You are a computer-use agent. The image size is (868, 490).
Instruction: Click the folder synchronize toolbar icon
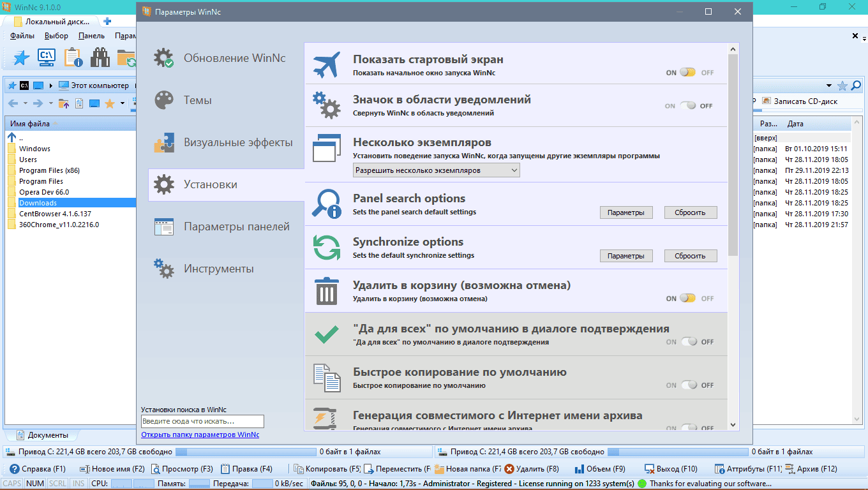point(126,58)
